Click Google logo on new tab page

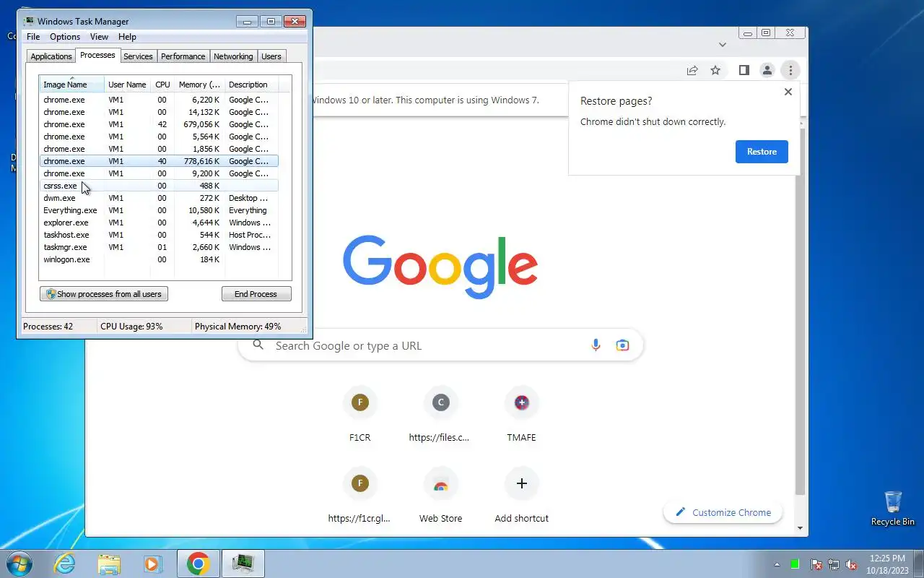click(x=440, y=266)
